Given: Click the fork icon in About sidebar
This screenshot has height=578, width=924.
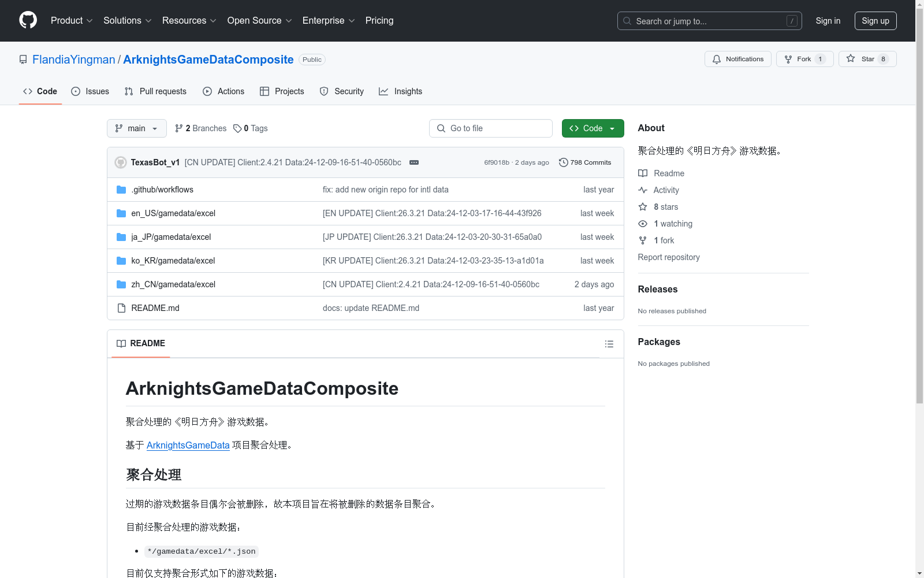Looking at the screenshot, I should [x=643, y=240].
